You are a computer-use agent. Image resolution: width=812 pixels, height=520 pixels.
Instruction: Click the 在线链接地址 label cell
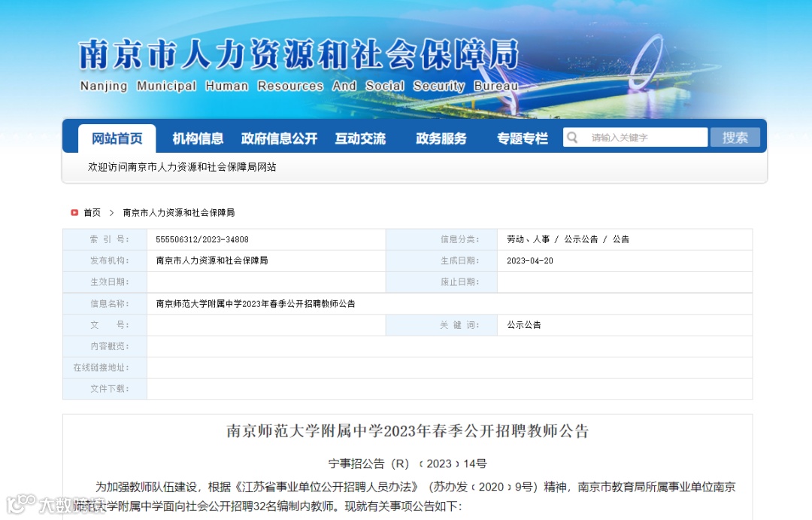click(x=105, y=367)
